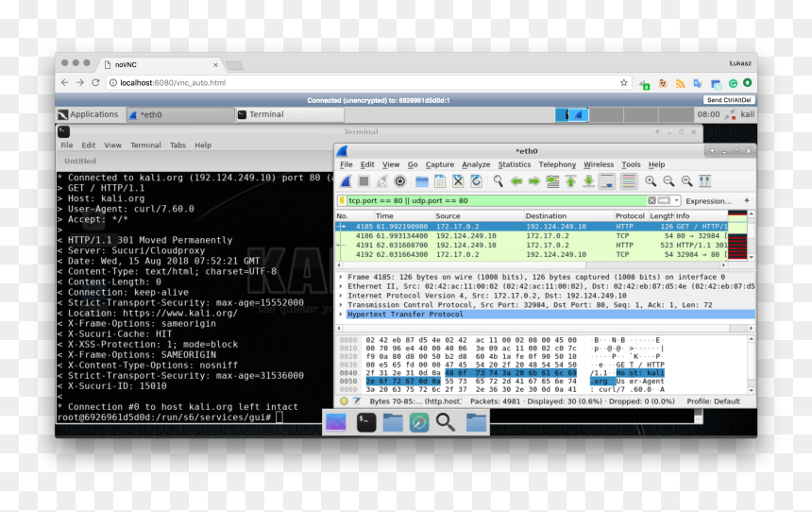The width and height of the screenshot is (812, 512).
Task: Select packet 4186 TCP row
Action: click(x=531, y=236)
